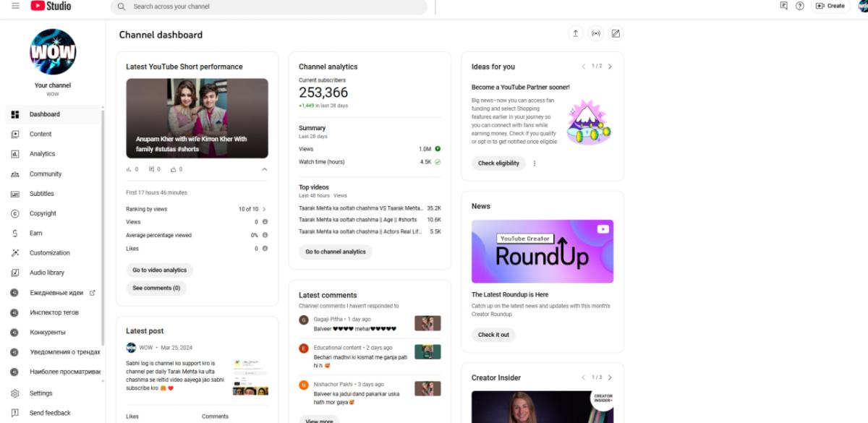The width and height of the screenshot is (868, 423).
Task: Go to next Ideas for you card
Action: 610,67
